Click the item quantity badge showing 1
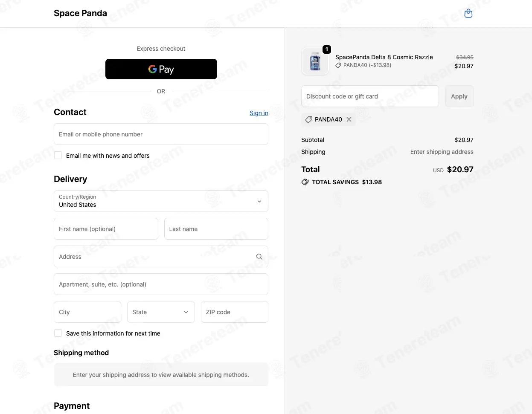This screenshot has width=532, height=414. [327, 49]
